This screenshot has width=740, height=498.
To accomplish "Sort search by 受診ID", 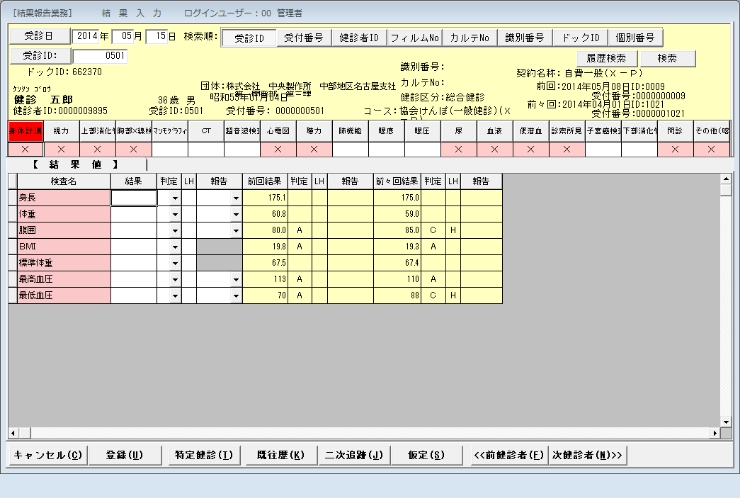I will click(249, 38).
